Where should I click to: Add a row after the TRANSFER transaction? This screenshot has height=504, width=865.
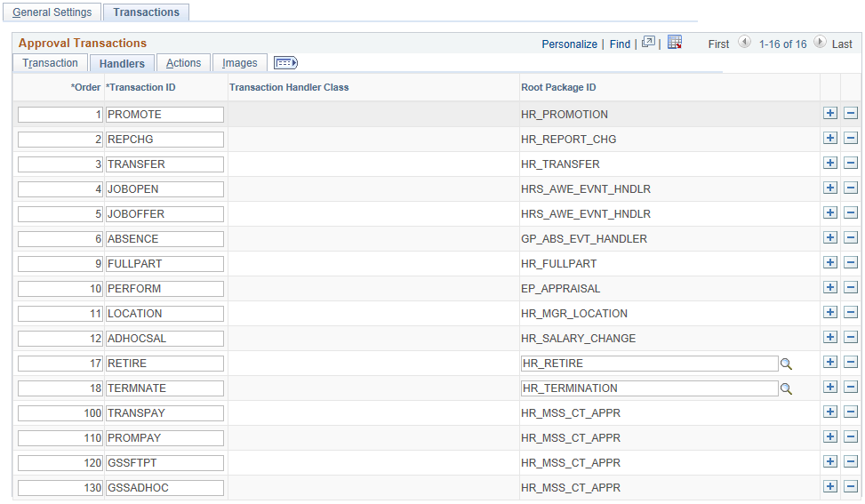tap(829, 163)
